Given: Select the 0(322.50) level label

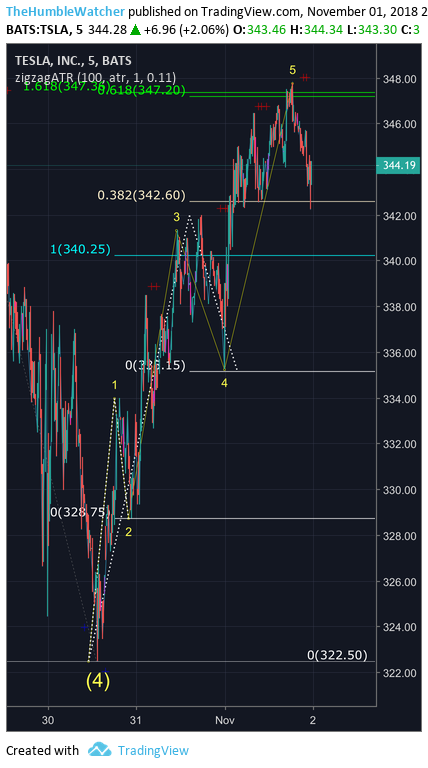Looking at the screenshot, I should point(337,655).
